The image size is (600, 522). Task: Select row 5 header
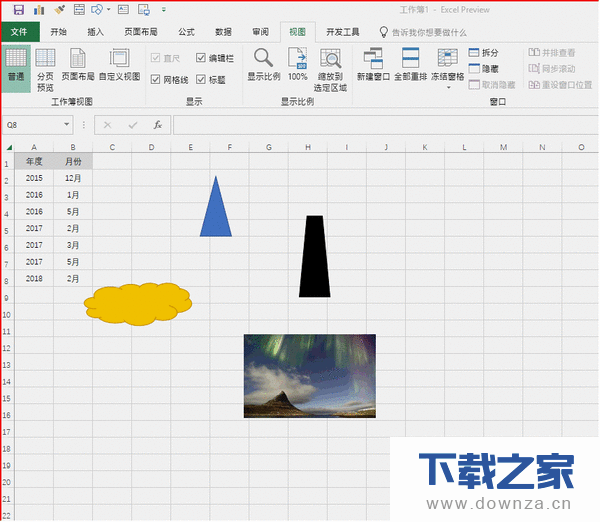[x=7, y=230]
